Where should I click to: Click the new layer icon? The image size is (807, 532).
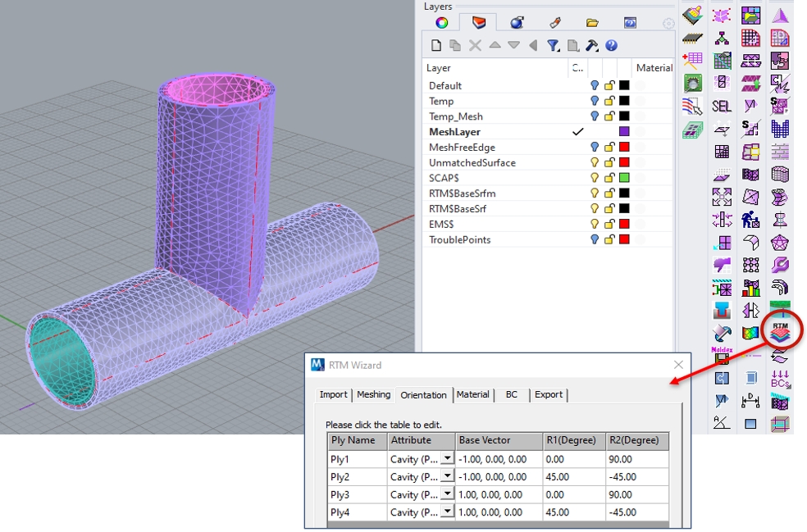click(x=436, y=46)
